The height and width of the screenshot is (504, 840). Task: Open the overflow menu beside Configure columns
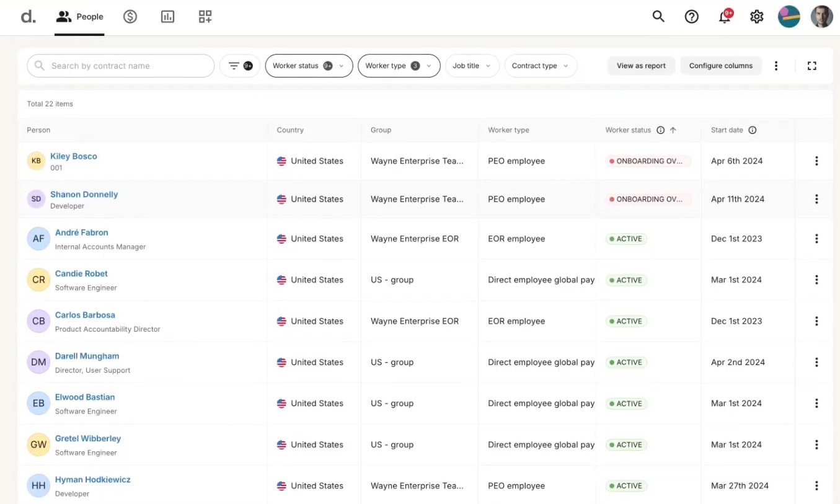tap(776, 65)
